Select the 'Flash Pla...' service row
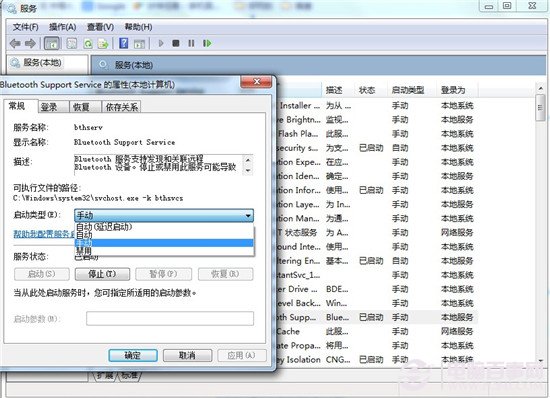The width and height of the screenshot is (550, 398). pyautogui.click(x=377, y=134)
